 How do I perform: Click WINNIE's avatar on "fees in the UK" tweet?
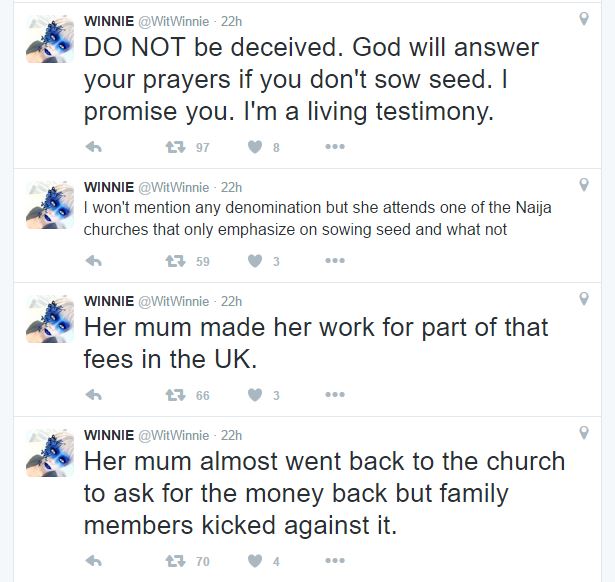coord(49,318)
